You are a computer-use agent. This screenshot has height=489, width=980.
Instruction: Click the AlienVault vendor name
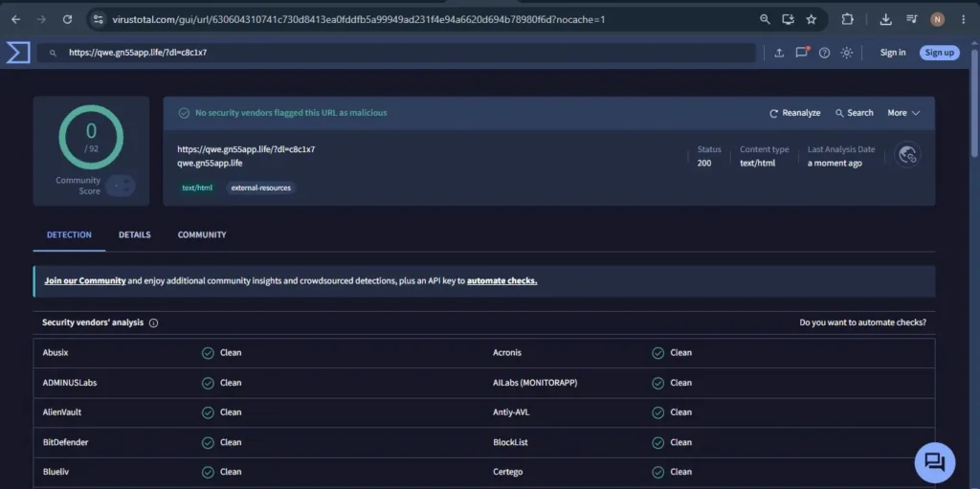tap(62, 412)
